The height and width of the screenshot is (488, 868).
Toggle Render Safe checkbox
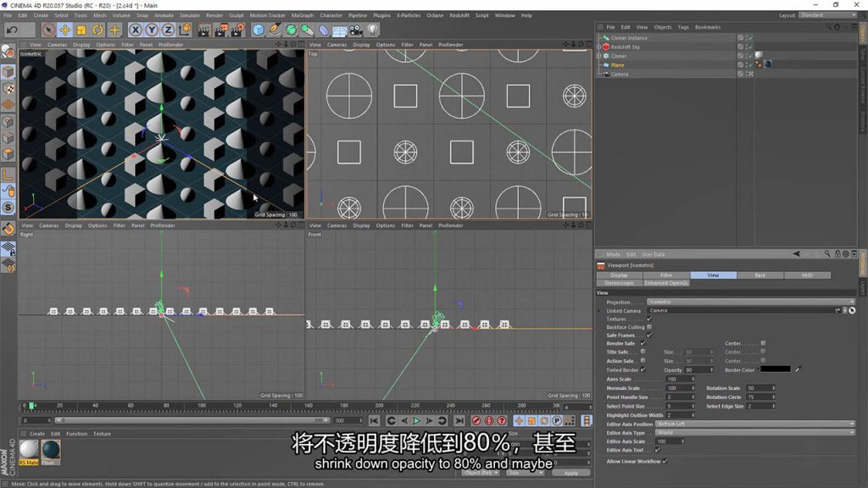coord(643,343)
